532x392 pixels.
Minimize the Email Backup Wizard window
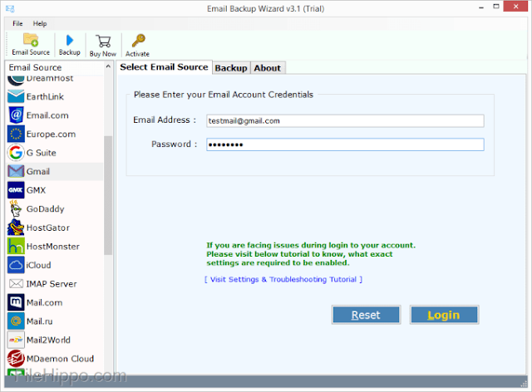pos(481,7)
